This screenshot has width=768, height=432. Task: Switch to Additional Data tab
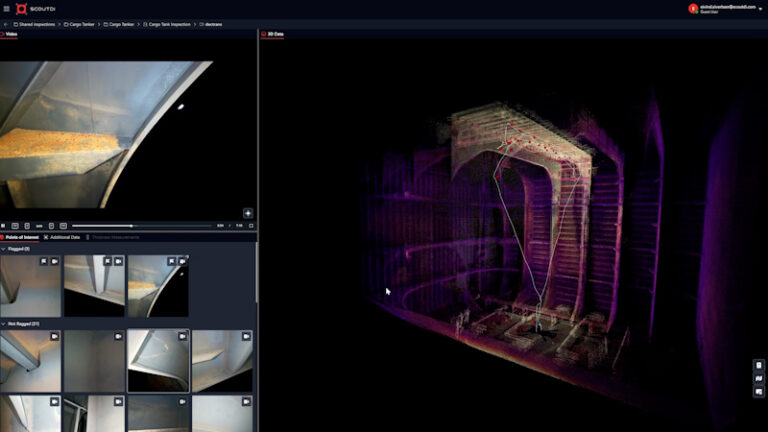tap(62, 238)
